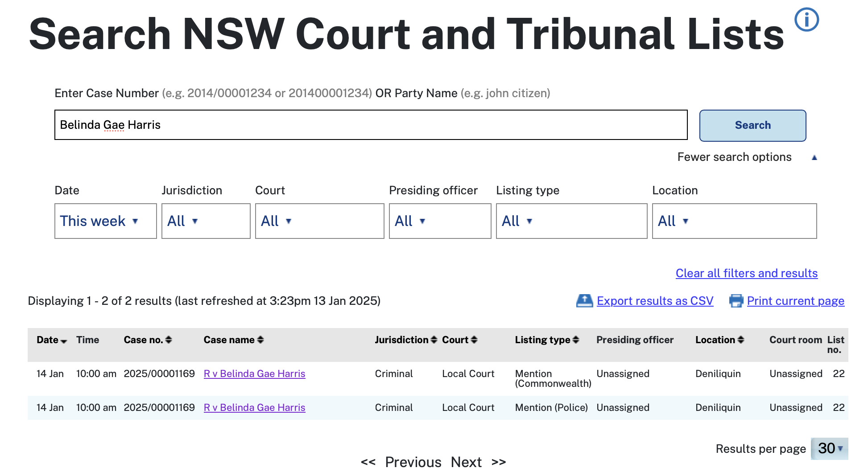Sort by Location column arrows
This screenshot has width=868, height=476.
click(741, 340)
